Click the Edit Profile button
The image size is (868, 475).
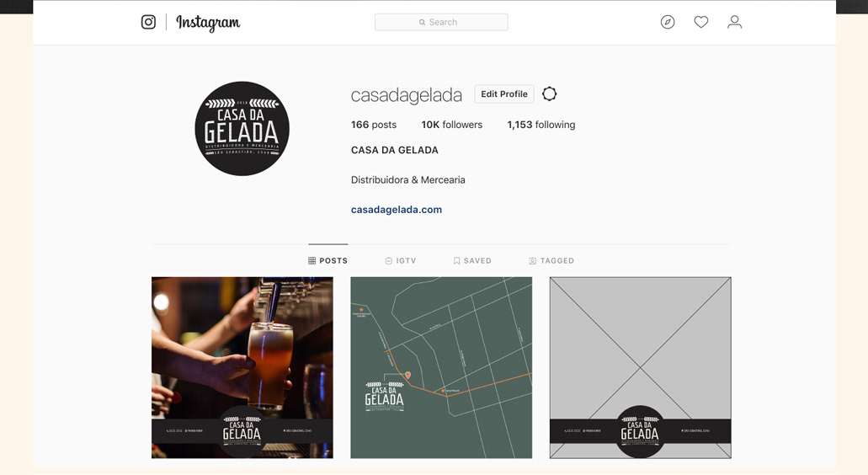504,94
